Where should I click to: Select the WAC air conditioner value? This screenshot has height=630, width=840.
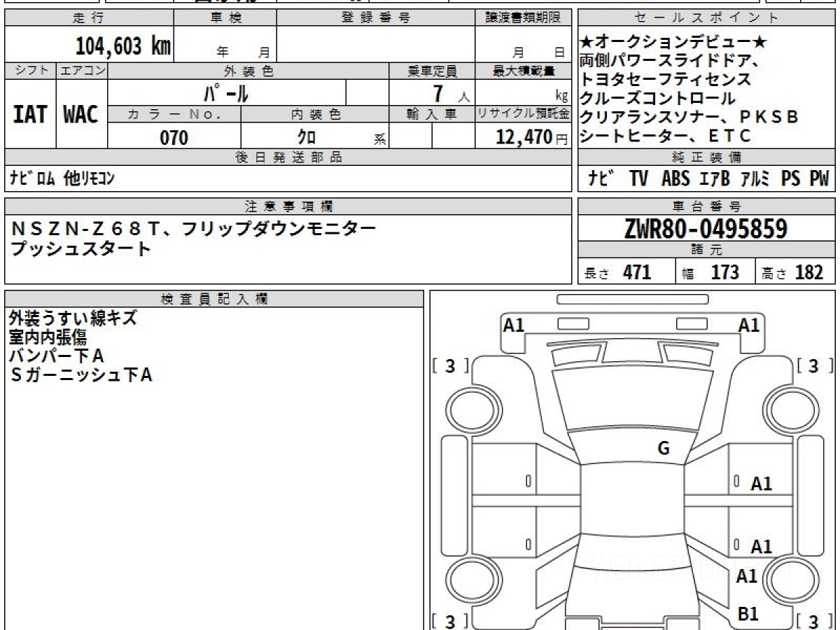click(x=81, y=114)
